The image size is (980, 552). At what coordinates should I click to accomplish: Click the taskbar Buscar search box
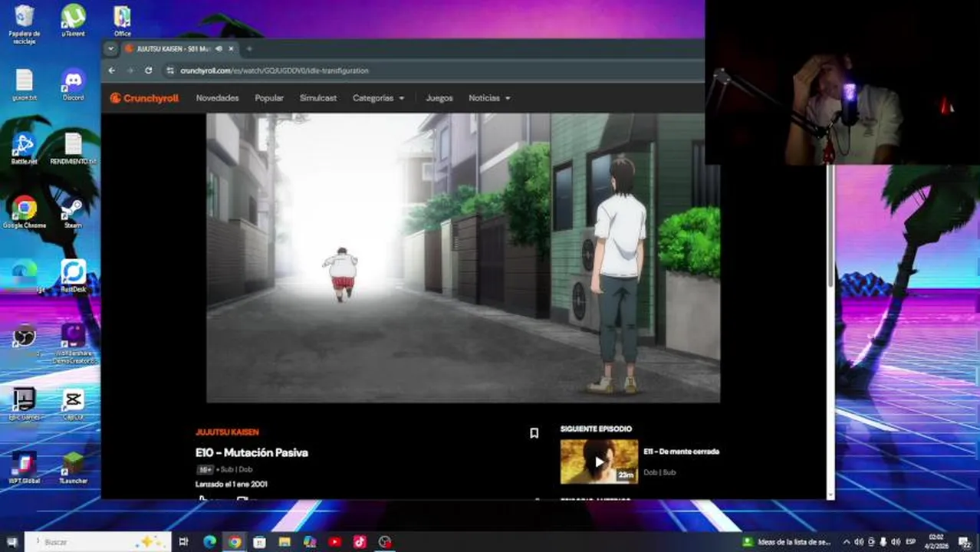click(97, 542)
